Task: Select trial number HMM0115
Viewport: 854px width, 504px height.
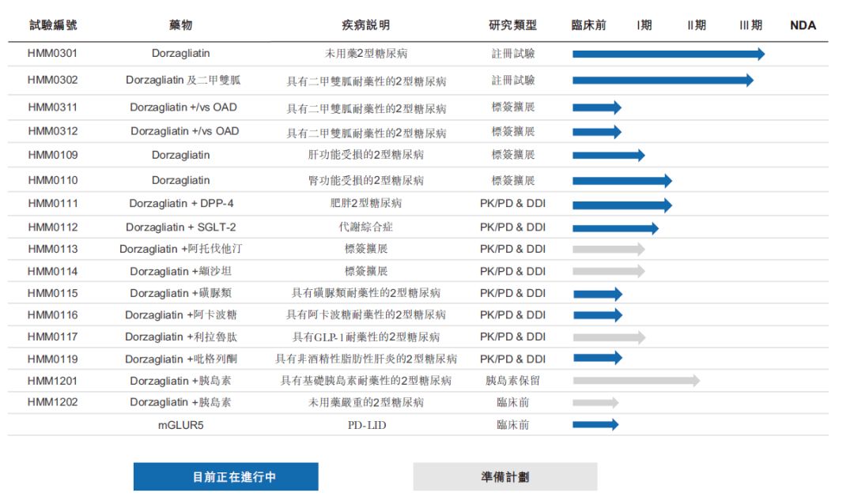Action: (52, 293)
